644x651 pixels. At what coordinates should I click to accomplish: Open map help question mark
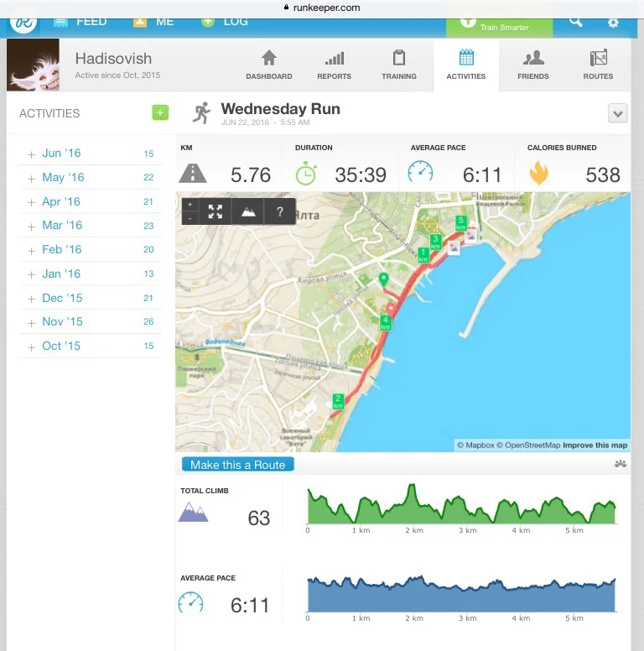pyautogui.click(x=280, y=211)
